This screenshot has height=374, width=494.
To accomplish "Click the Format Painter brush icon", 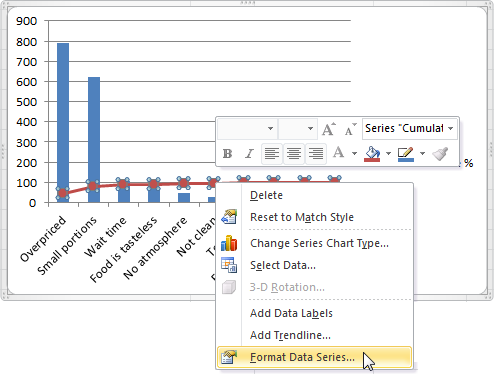I will point(440,154).
